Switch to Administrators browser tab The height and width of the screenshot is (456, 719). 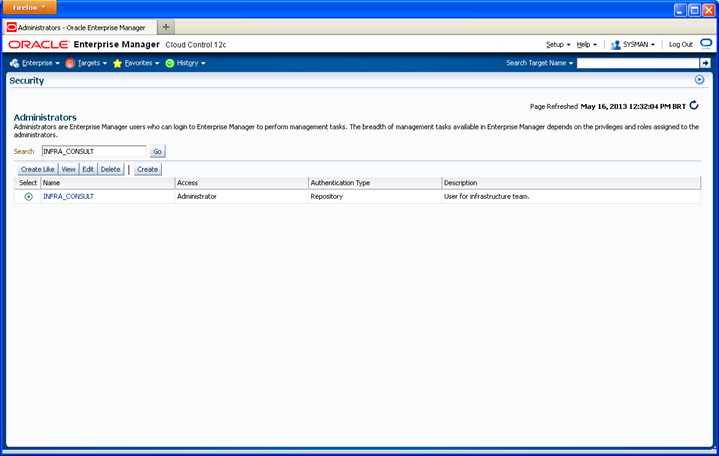(80, 28)
